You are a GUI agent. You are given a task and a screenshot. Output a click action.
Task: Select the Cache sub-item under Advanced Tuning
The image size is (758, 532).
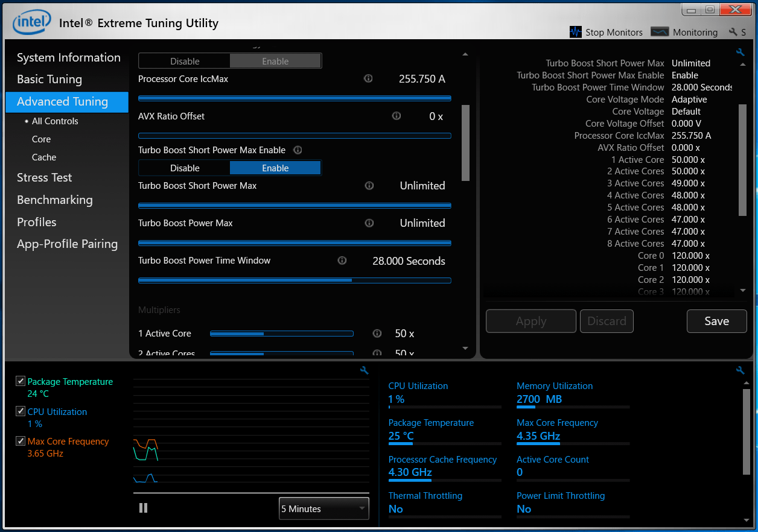[44, 157]
